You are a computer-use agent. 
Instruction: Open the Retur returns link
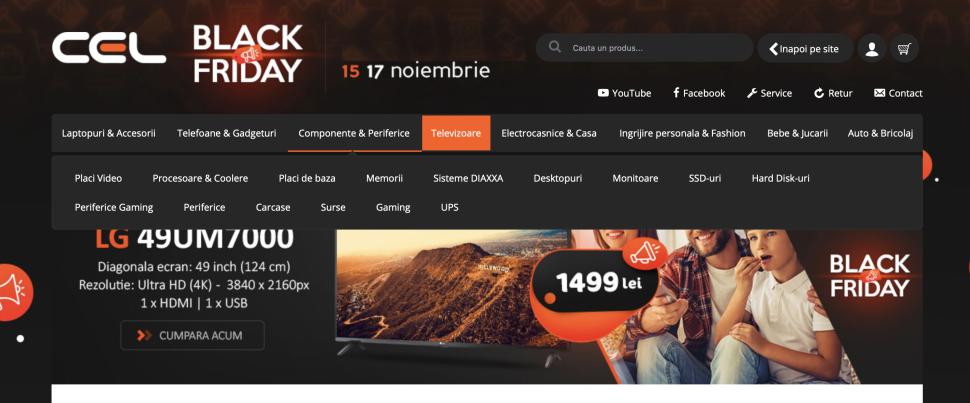[x=833, y=93]
